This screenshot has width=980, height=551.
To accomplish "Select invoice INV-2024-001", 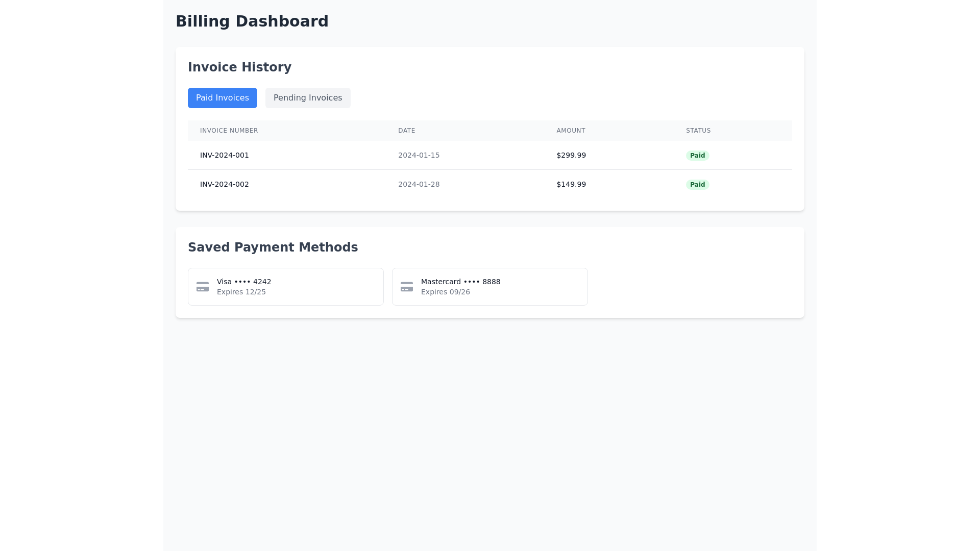I will 224,155.
